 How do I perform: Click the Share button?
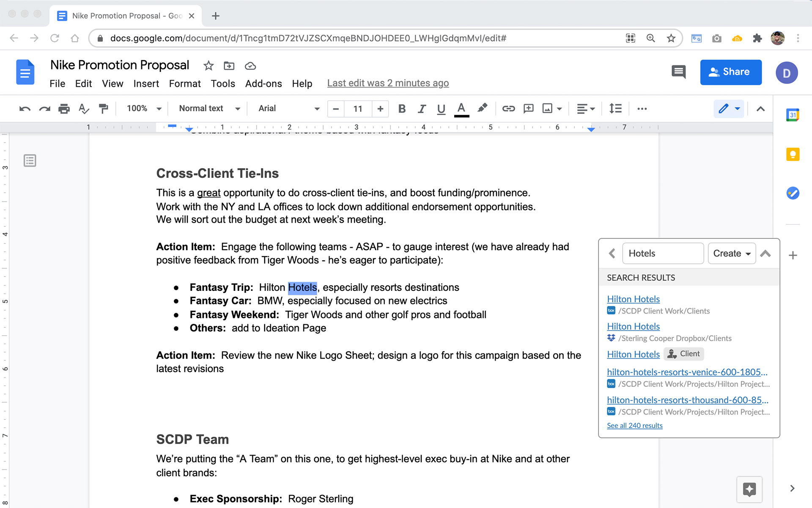tap(730, 72)
